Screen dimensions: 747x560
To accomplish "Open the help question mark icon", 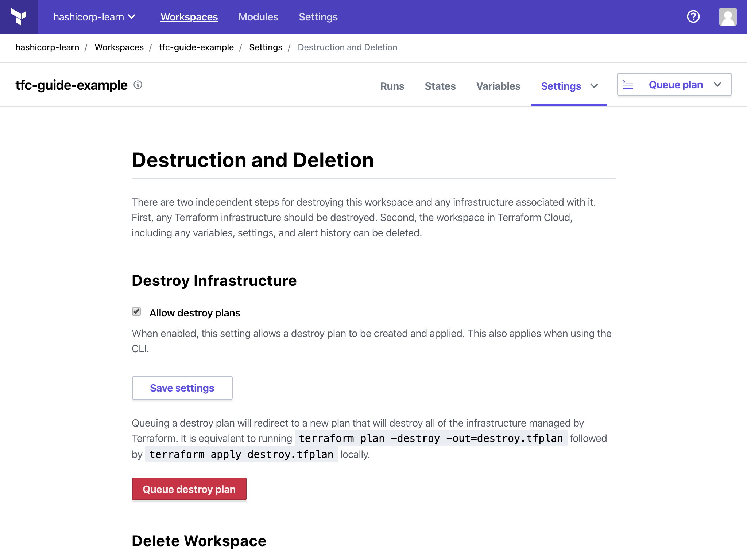I will click(693, 17).
